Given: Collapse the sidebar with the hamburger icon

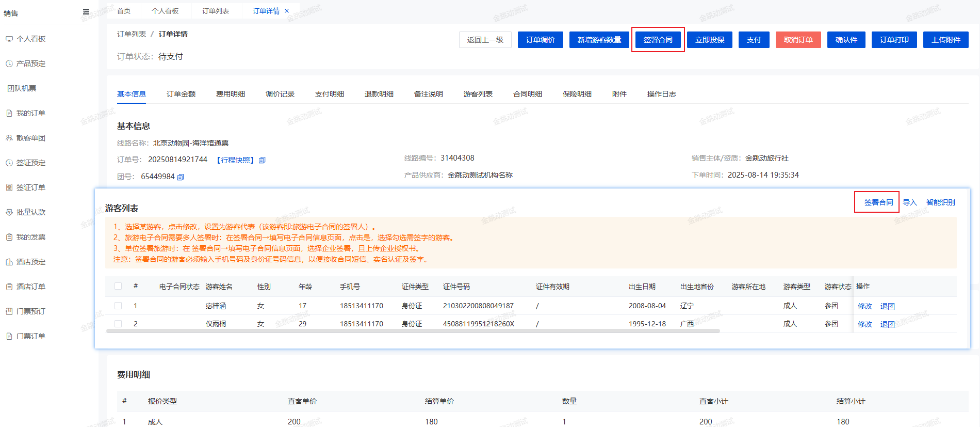Looking at the screenshot, I should [x=86, y=12].
